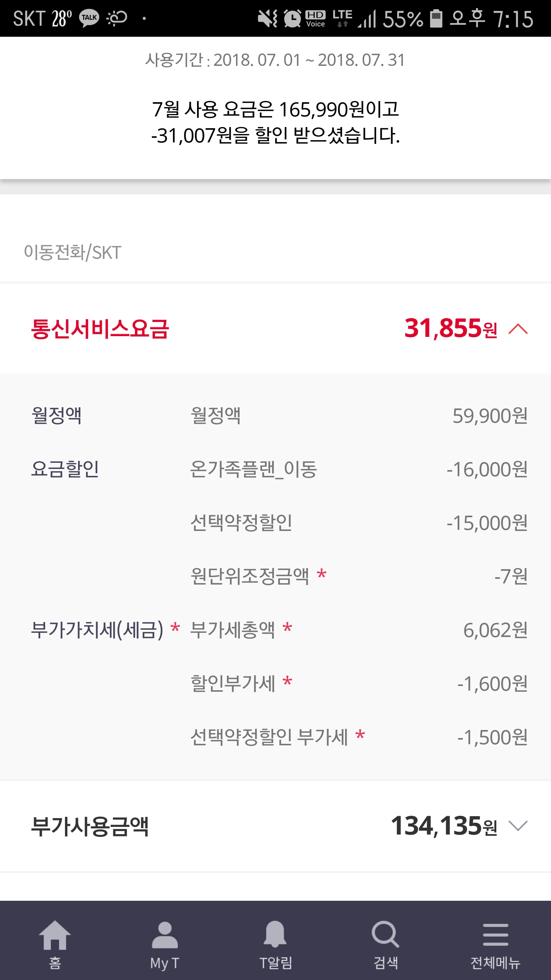Tap the 통신서비스요금 header title
Screen dimensions: 551x980
coord(100,329)
